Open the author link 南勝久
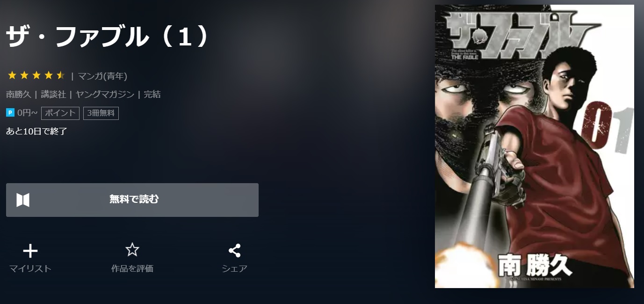The height and width of the screenshot is (304, 644). click(x=19, y=94)
